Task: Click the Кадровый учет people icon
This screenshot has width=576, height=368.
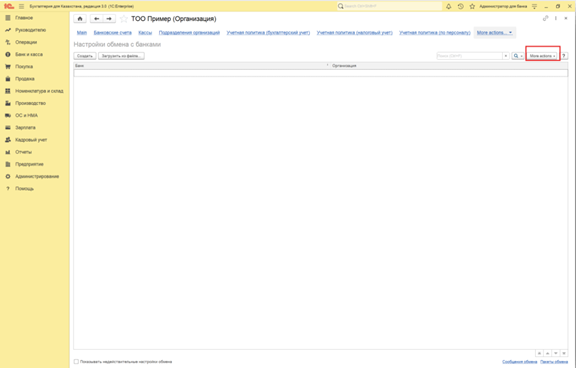Action: click(x=8, y=140)
